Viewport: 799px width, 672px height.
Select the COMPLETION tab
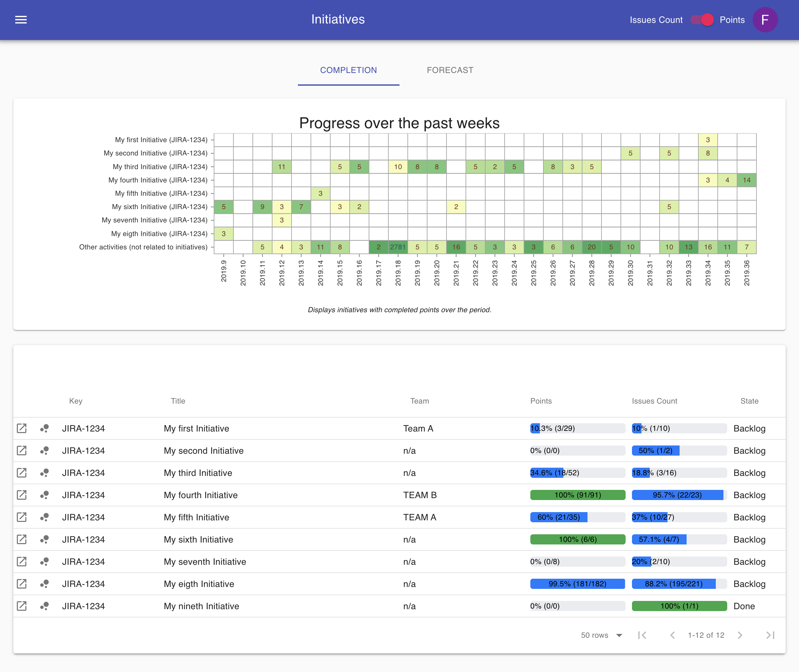click(348, 70)
